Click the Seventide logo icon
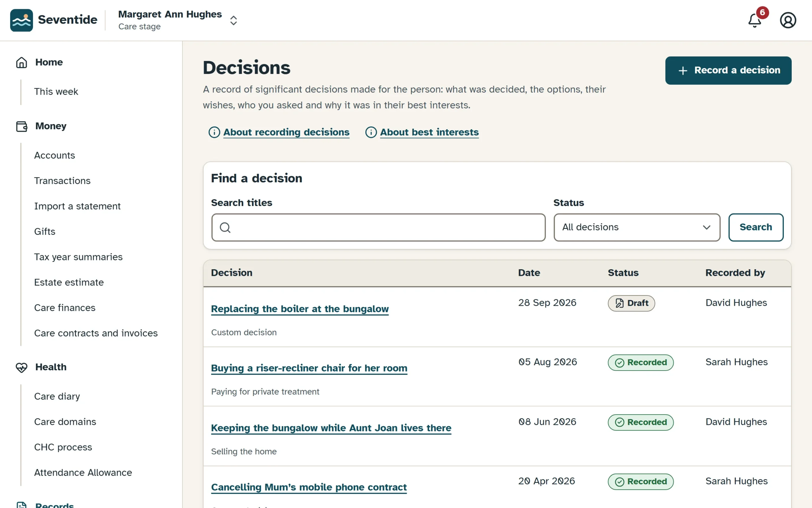The image size is (812, 508). [22, 20]
